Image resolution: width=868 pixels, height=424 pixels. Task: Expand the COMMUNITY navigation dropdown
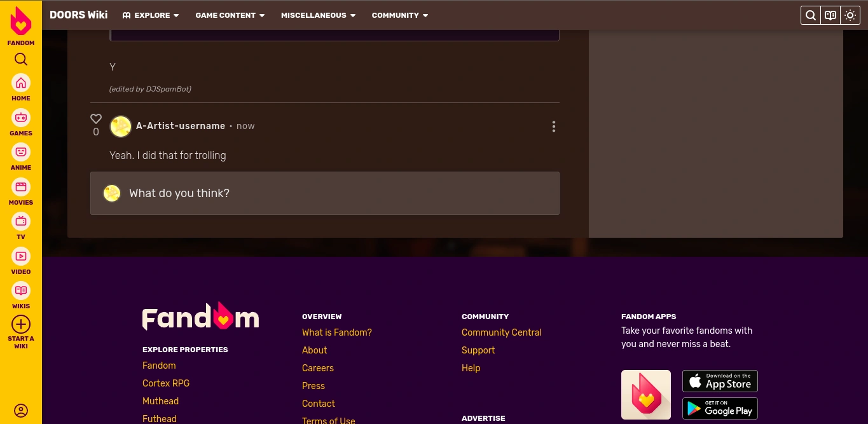pos(399,15)
